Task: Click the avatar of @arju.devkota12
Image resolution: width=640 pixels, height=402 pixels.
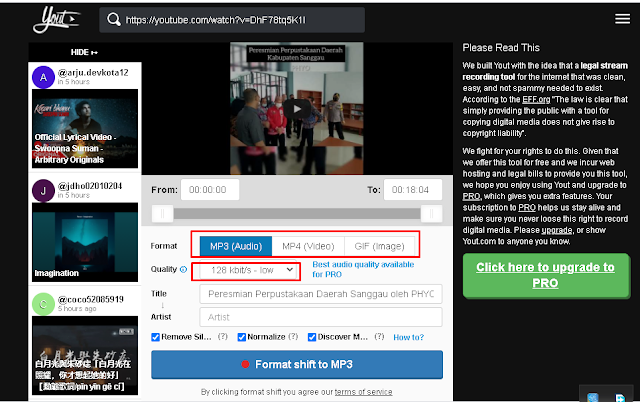Action: coord(43,77)
